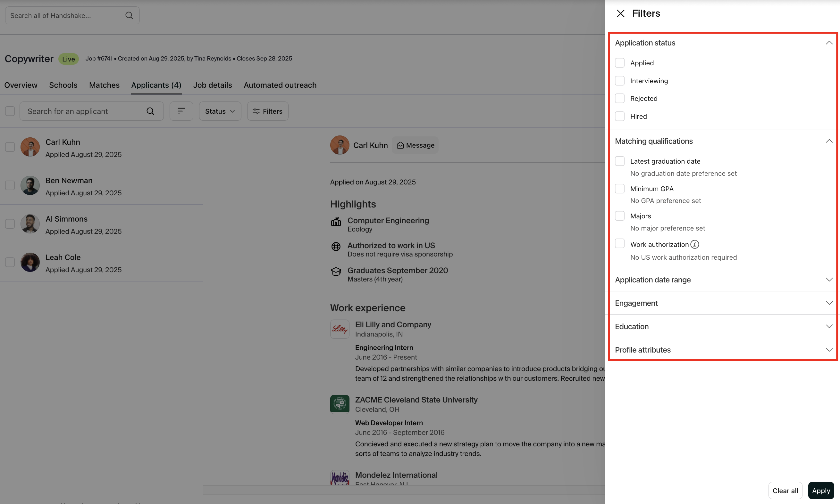840x504 pixels.
Task: Open the Matches tab
Action: [104, 85]
